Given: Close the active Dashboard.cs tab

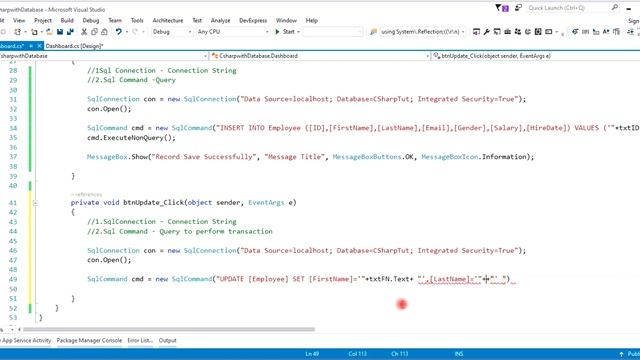Looking at the screenshot, I should pos(39,46).
